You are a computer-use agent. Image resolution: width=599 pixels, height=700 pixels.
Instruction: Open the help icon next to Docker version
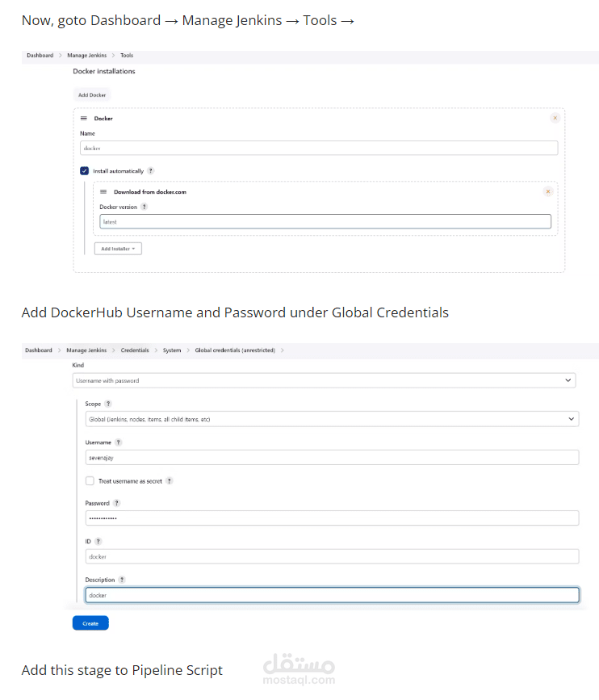(x=145, y=207)
